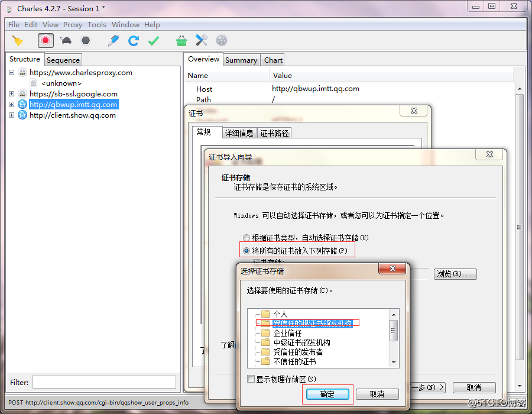Toggle throttling turtle icon
This screenshot has width=532, height=414.
(66, 41)
